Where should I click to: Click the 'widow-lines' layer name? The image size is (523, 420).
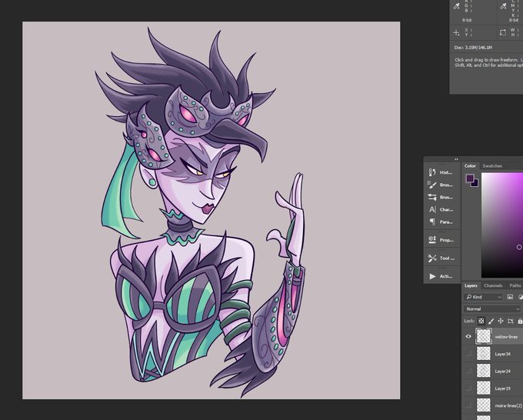506,337
